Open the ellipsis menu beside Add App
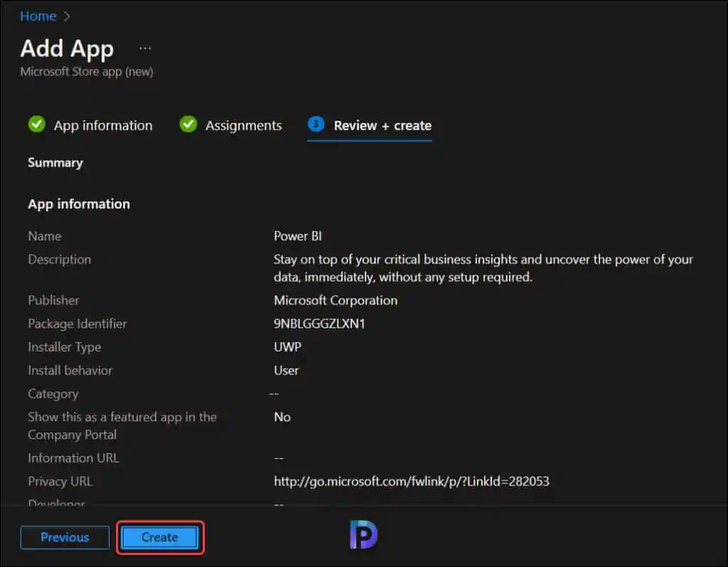Image resolution: width=728 pixels, height=567 pixels. pyautogui.click(x=145, y=48)
